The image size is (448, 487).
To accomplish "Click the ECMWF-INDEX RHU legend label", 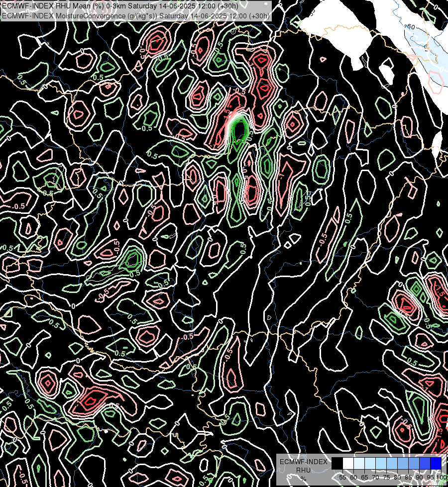I will 304,466.
